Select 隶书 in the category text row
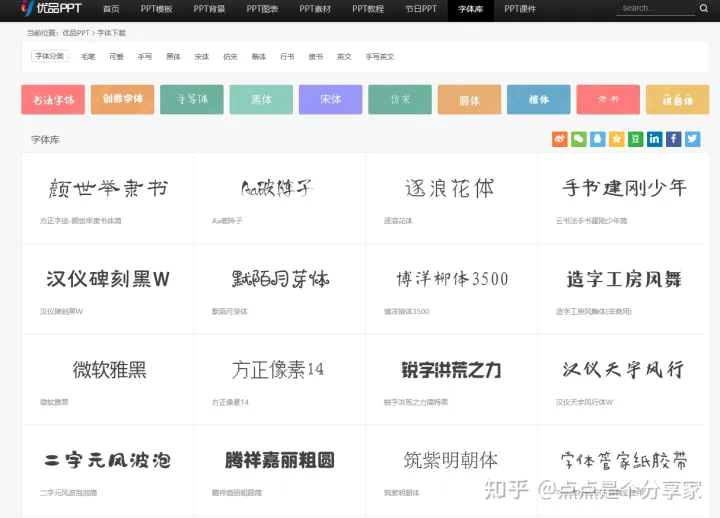Image resolution: width=720 pixels, height=518 pixels. [x=315, y=56]
